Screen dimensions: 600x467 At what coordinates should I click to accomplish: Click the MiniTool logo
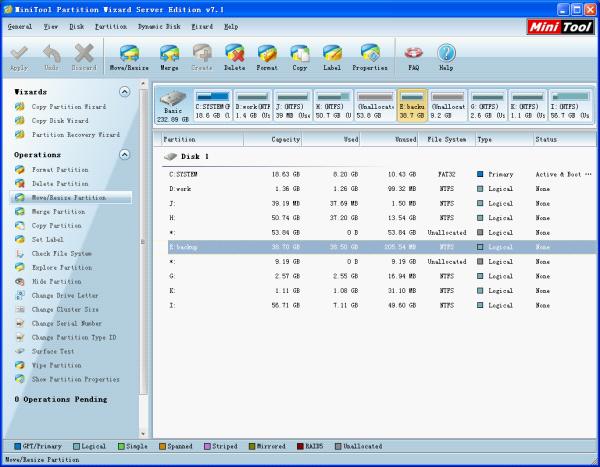(561, 27)
